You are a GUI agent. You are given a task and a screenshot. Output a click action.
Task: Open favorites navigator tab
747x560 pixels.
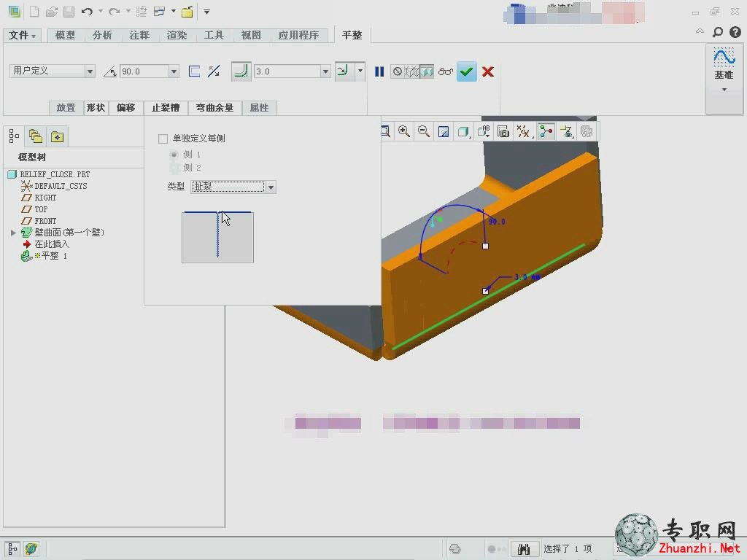57,136
